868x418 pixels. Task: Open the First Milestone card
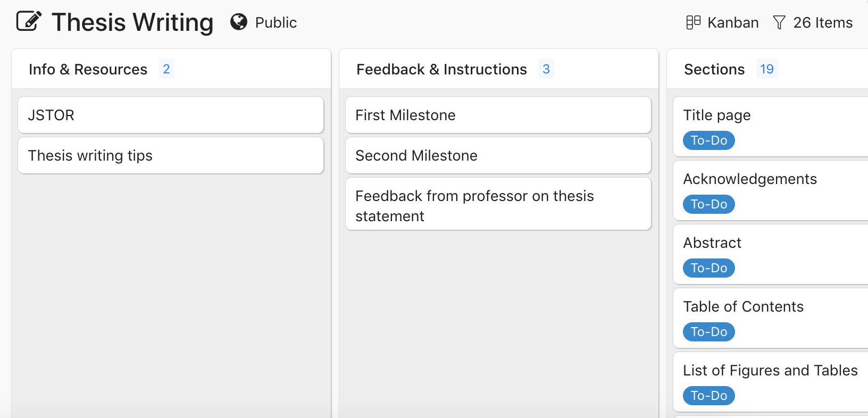[498, 115]
